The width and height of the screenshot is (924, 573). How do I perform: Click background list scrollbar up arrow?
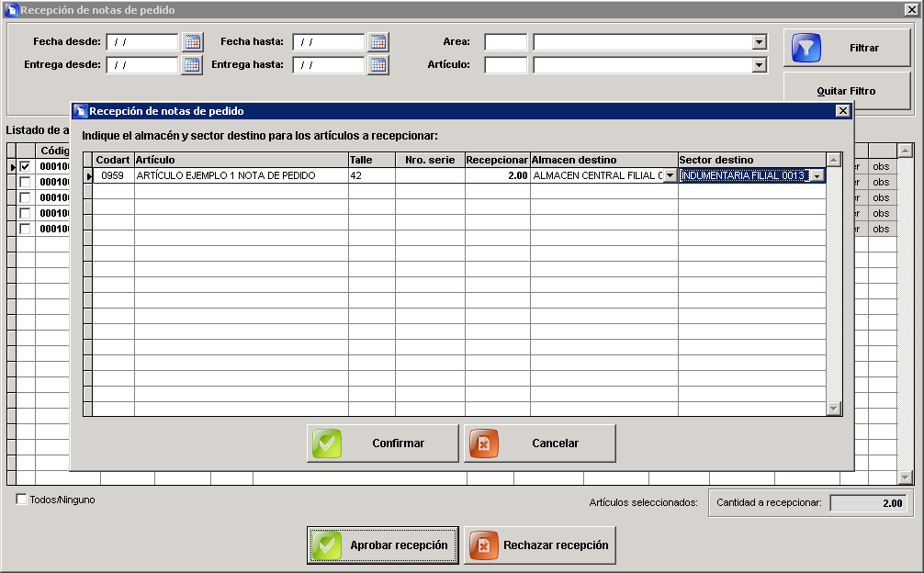tap(905, 151)
